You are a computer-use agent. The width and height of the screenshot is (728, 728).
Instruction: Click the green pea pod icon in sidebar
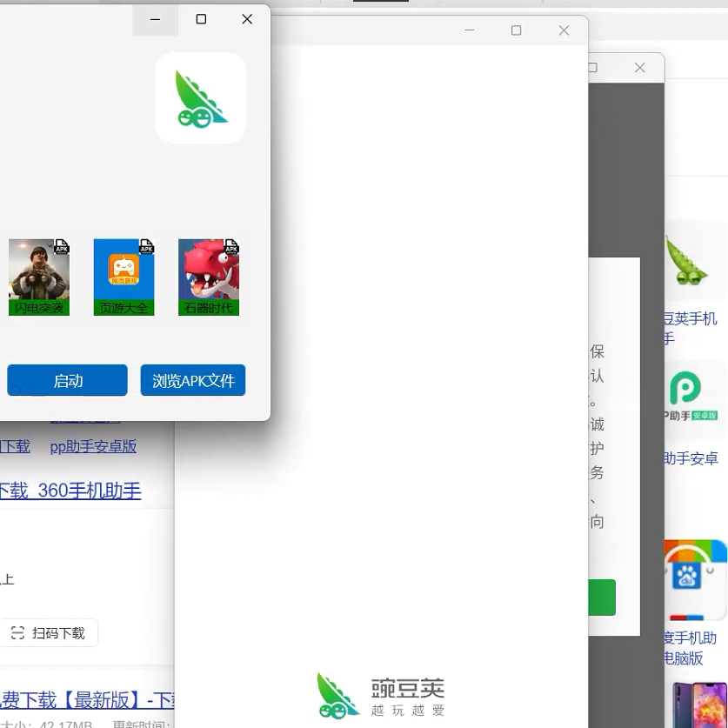(x=686, y=260)
